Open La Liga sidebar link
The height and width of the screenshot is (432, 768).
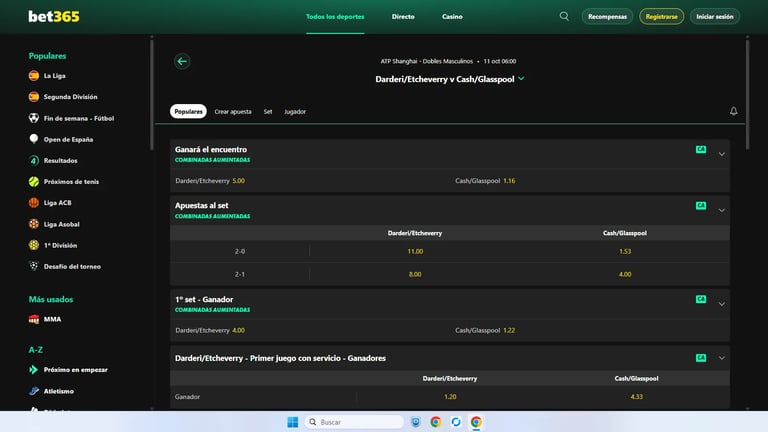coord(54,75)
